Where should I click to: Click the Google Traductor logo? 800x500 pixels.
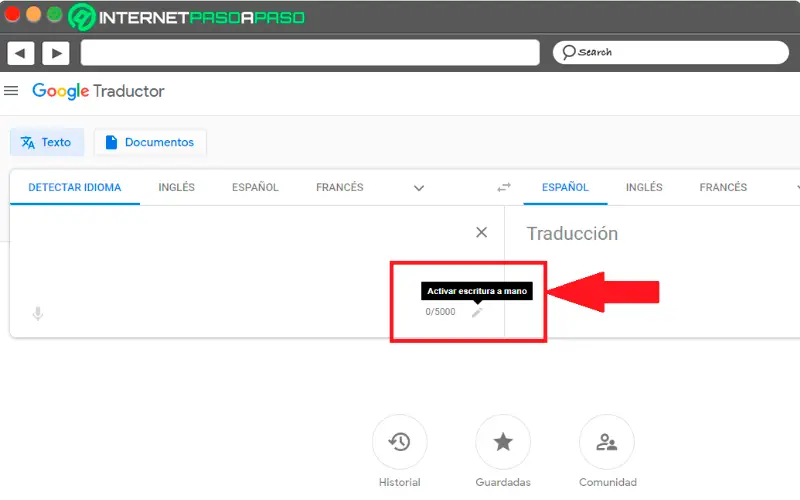click(98, 91)
